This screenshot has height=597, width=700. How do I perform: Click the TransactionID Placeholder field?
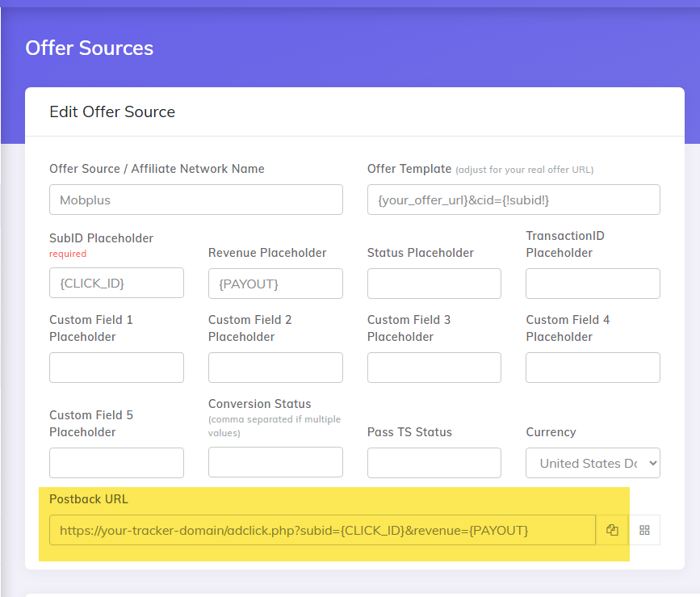[593, 284]
